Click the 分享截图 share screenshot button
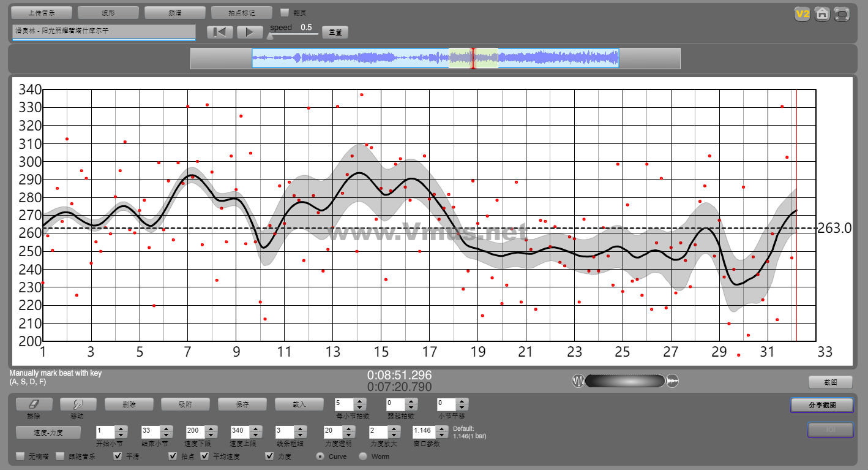 (x=821, y=405)
